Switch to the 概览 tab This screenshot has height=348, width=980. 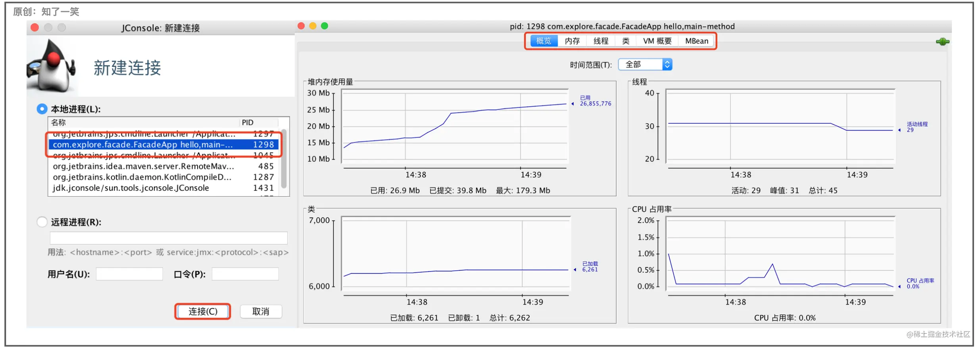[544, 41]
